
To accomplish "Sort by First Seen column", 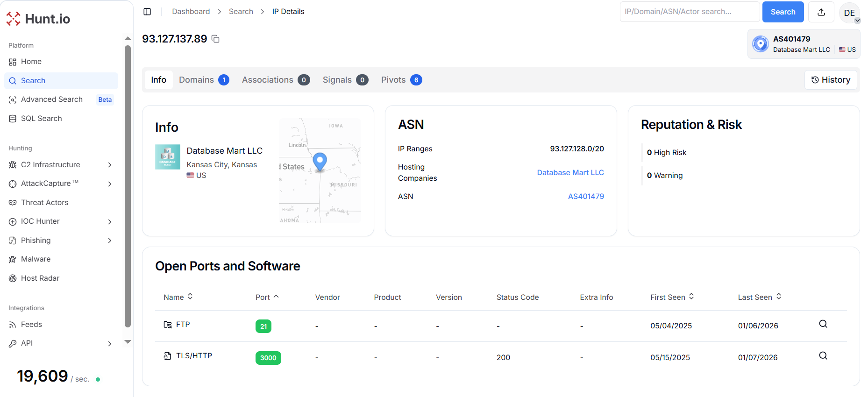I will [672, 297].
